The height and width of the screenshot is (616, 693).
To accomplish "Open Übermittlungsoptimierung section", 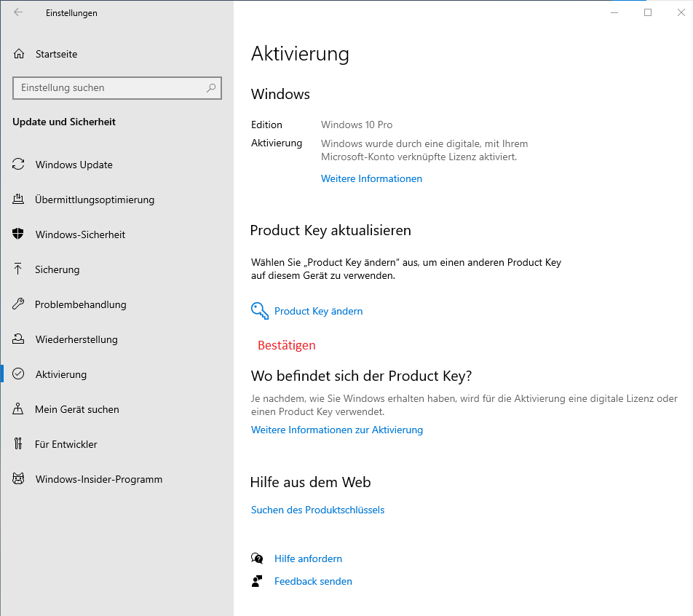I will [x=95, y=200].
